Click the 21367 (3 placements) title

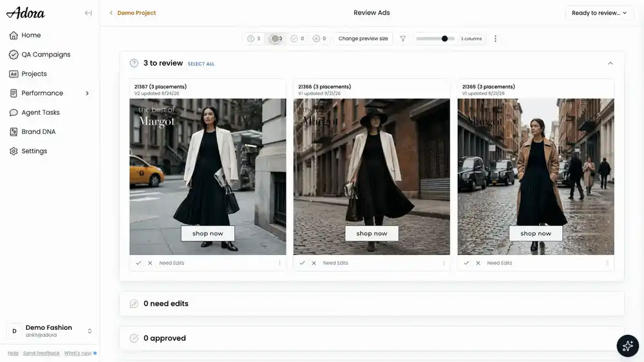click(160, 87)
